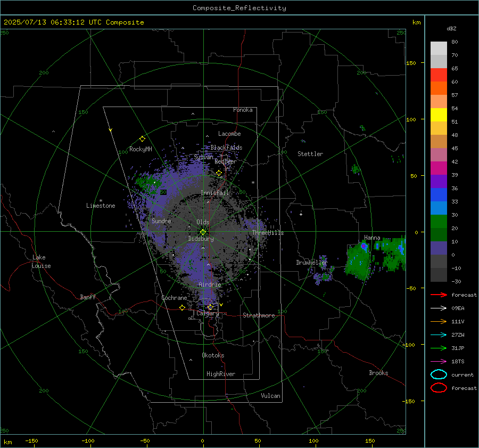Click the green storm cell near Hanna

(x=358, y=260)
